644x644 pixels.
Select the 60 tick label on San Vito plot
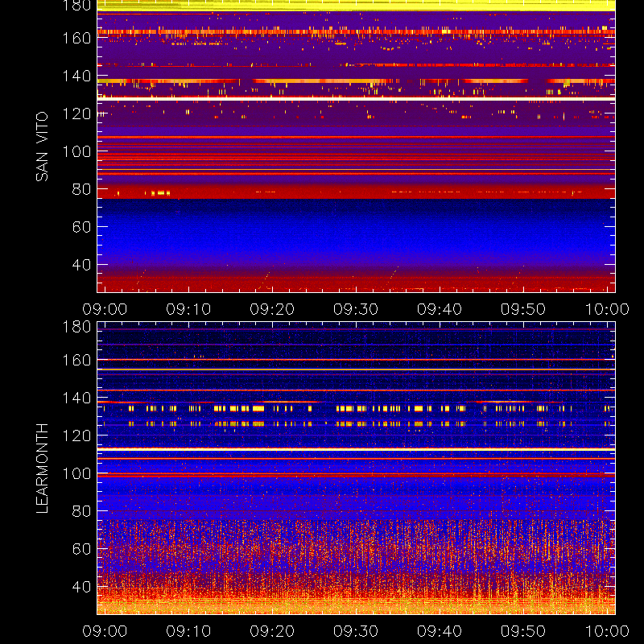(81, 227)
